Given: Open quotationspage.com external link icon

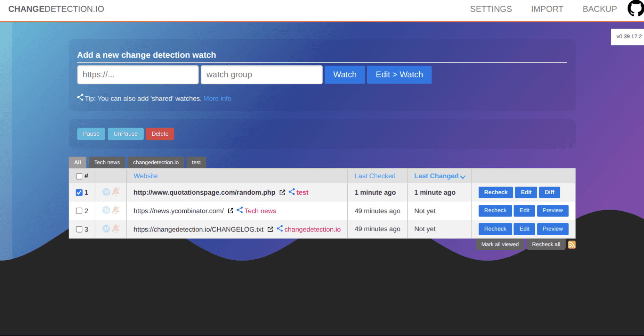Looking at the screenshot, I should coord(282,192).
